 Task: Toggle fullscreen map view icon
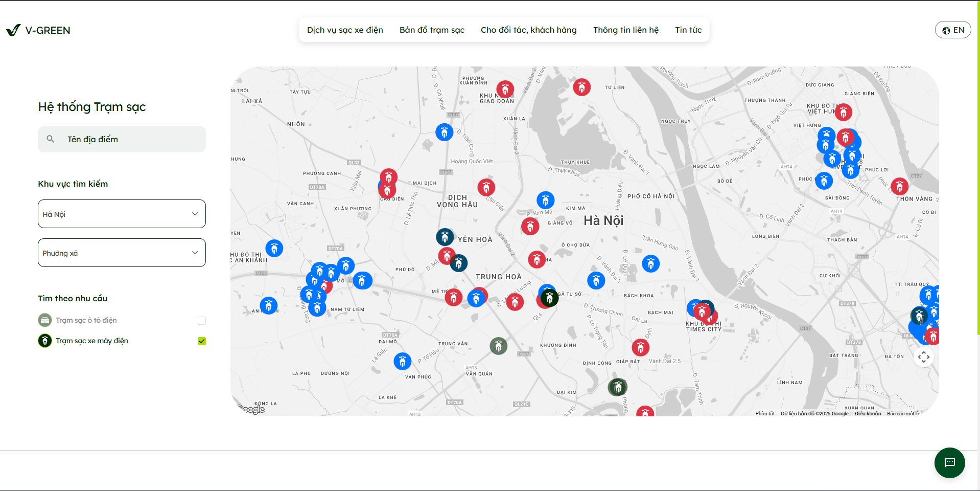click(x=923, y=357)
